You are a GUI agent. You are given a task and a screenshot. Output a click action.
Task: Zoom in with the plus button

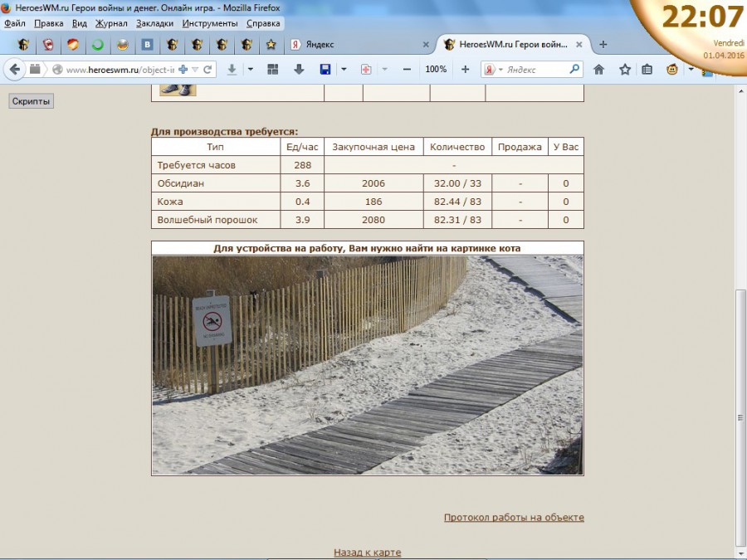tap(466, 70)
